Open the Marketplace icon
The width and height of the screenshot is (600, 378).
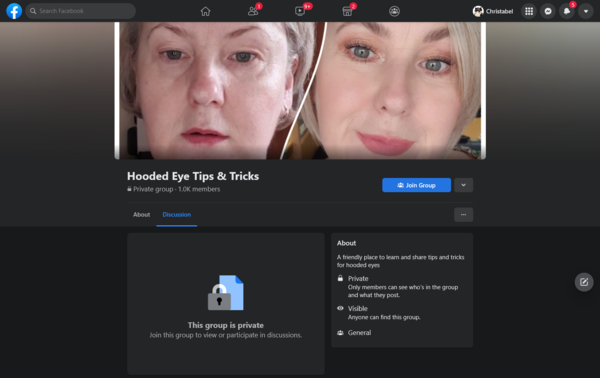(x=347, y=11)
